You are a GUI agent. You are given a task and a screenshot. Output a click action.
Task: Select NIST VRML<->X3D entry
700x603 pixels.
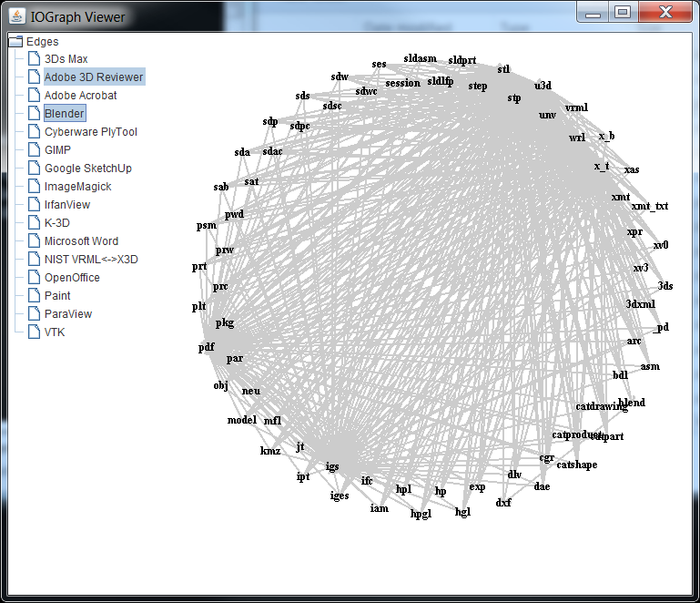(91, 260)
